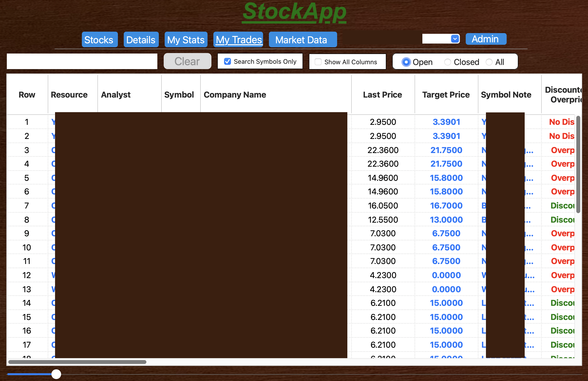Choose the All radio button
Image resolution: width=588 pixels, height=381 pixels.
click(x=489, y=62)
